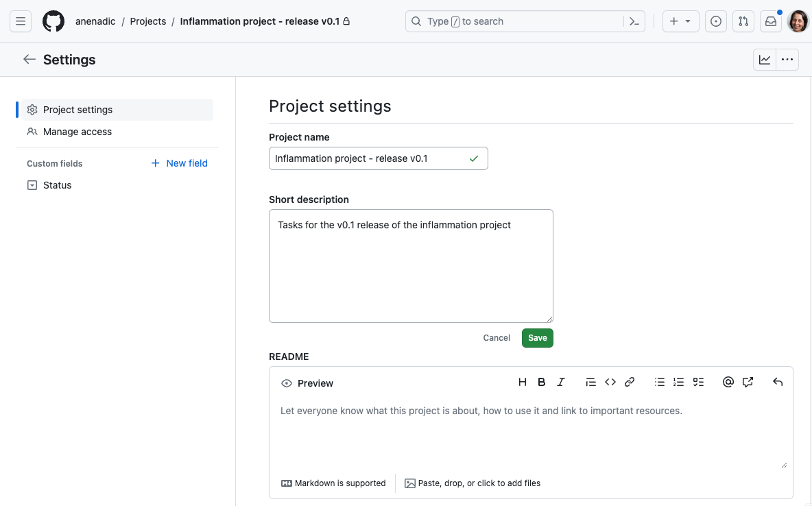
Task: Open the create new dropdown in the header
Action: coord(680,21)
